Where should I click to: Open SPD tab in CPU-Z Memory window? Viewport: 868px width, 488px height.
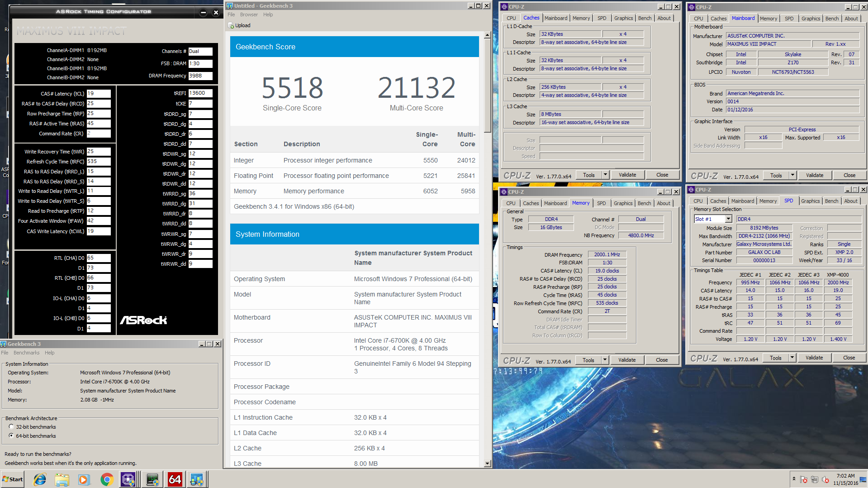coord(601,203)
